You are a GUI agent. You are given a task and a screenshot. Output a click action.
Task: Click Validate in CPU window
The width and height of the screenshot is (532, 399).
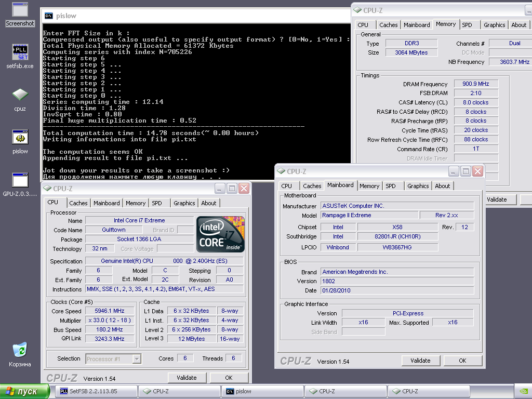pos(187,378)
